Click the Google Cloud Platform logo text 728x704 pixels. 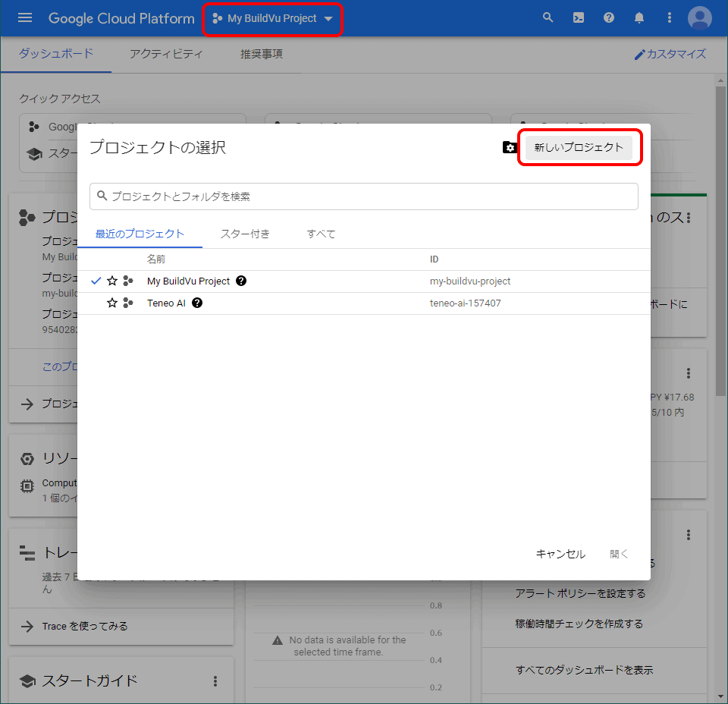click(121, 18)
